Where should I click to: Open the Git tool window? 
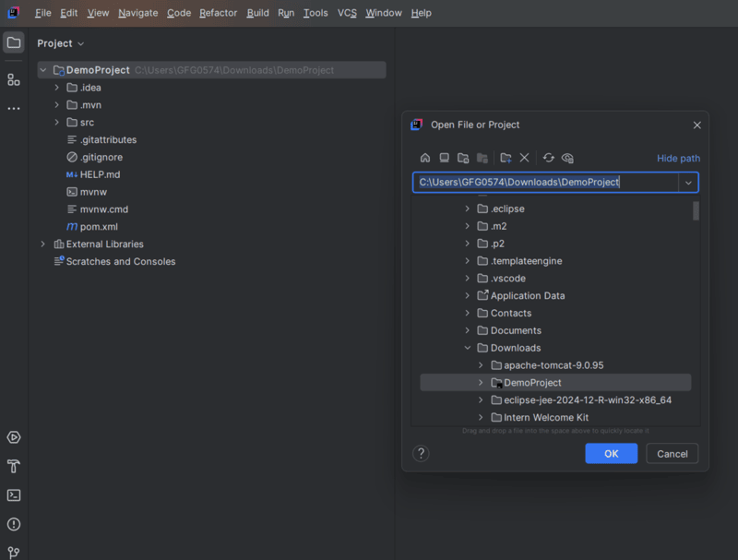[x=14, y=553]
